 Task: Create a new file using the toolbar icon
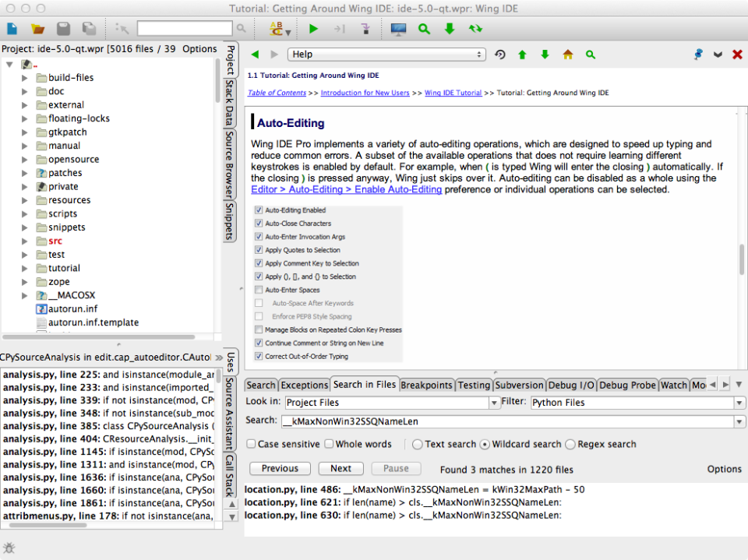click(12, 28)
